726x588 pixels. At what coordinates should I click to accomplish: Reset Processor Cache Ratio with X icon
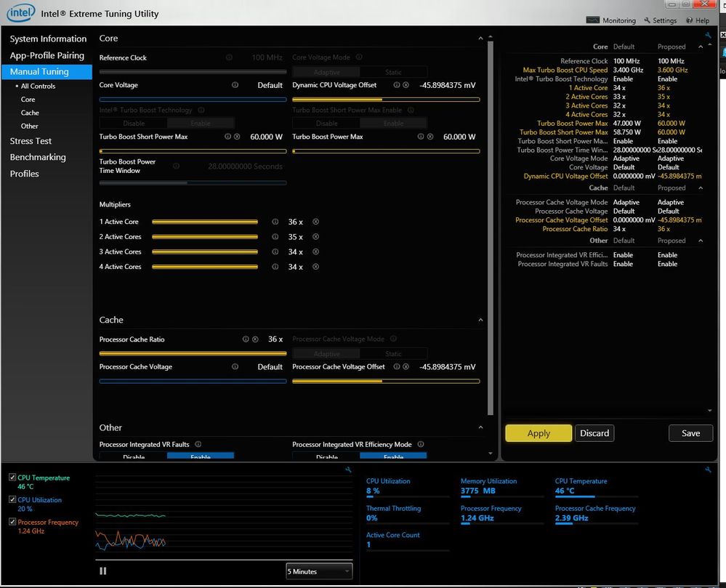(x=254, y=339)
